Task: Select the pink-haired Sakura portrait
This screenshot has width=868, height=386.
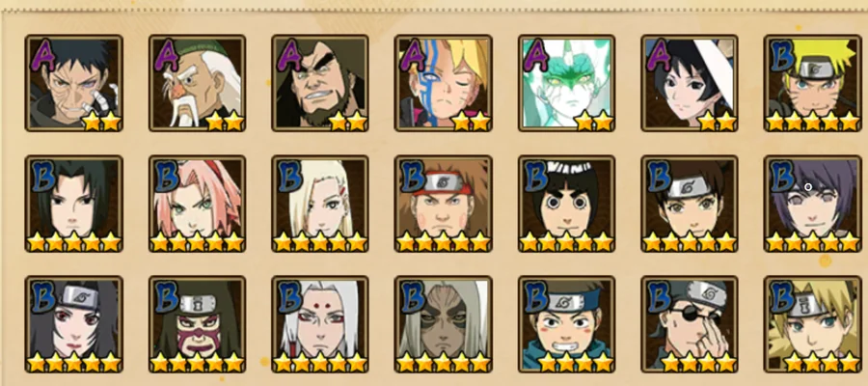Action: pyautogui.click(x=197, y=204)
